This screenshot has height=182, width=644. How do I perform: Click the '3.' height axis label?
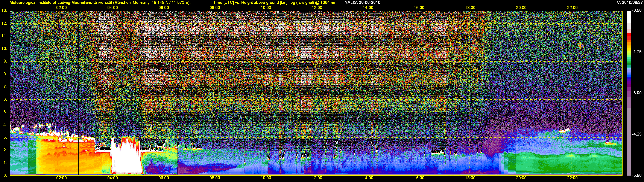pos(5,137)
